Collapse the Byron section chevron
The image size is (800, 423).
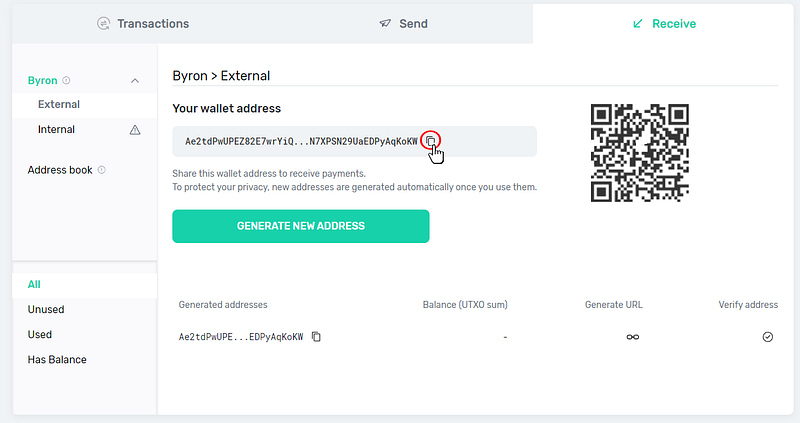(x=135, y=80)
